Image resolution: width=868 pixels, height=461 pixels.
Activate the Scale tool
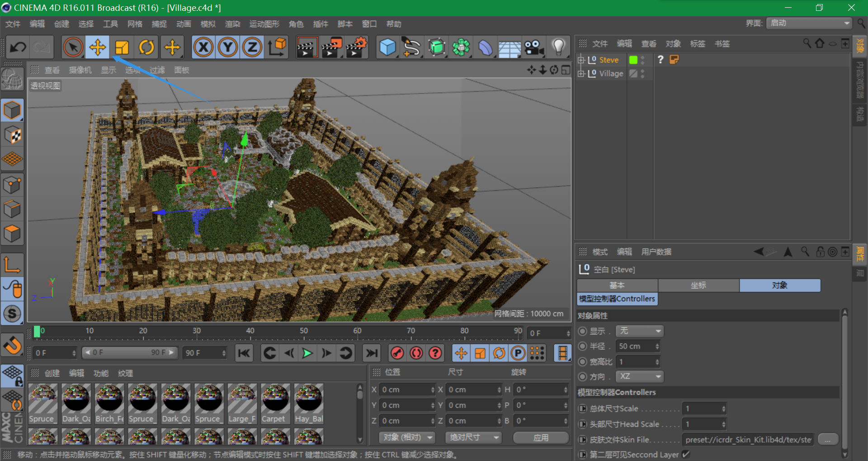coord(122,47)
